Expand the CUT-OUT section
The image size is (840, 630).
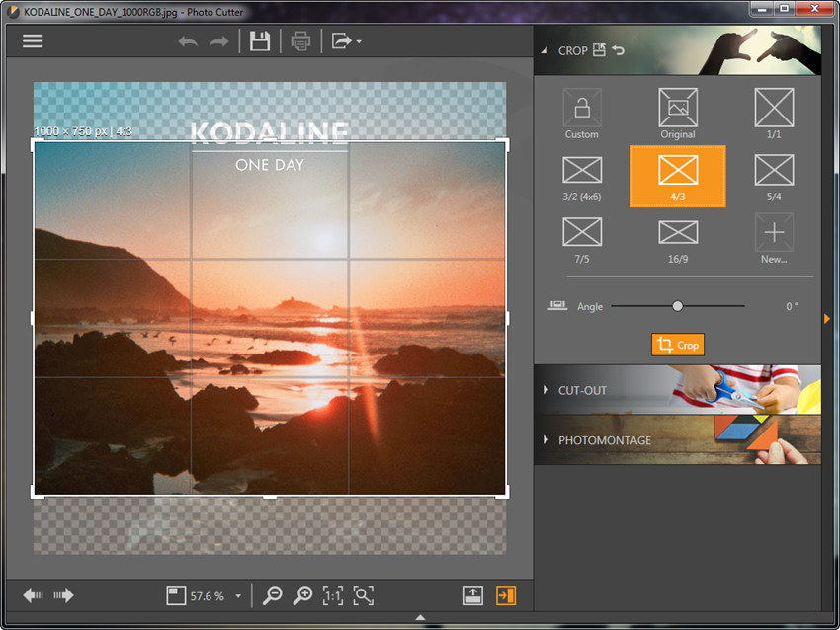(x=678, y=390)
